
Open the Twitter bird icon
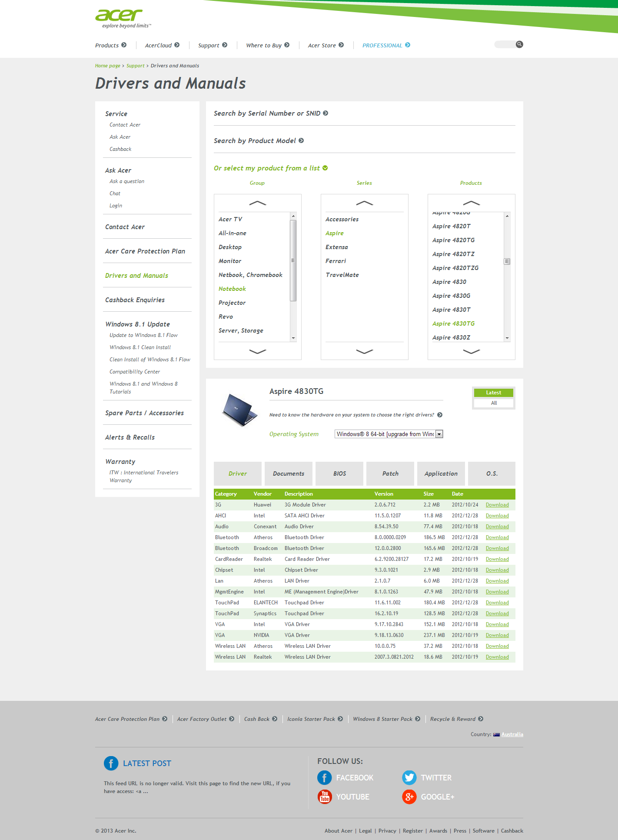pos(409,777)
